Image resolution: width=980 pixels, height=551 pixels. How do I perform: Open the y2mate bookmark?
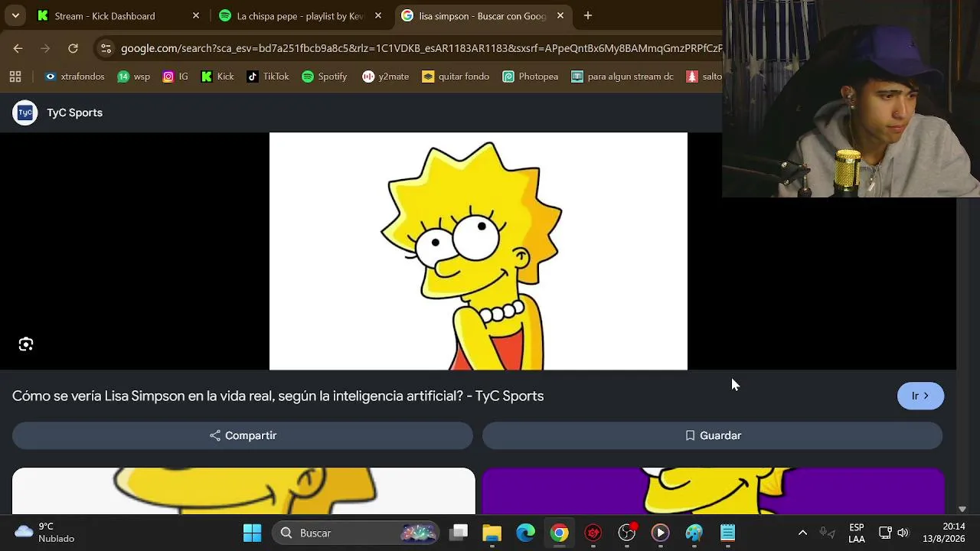pos(386,77)
